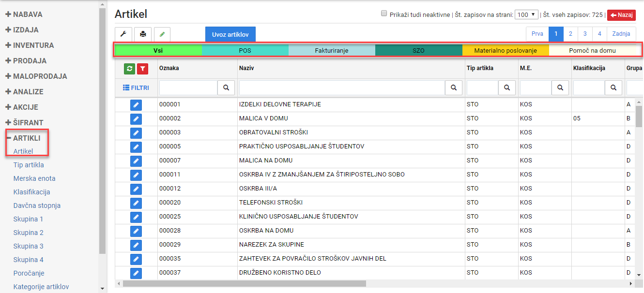The height and width of the screenshot is (293, 644).
Task: Click the Oznaka filter input field
Action: click(188, 88)
